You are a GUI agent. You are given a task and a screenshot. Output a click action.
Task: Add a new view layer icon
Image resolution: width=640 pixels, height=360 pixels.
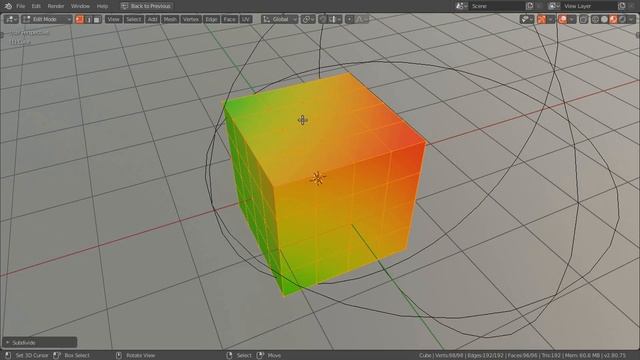click(x=622, y=6)
